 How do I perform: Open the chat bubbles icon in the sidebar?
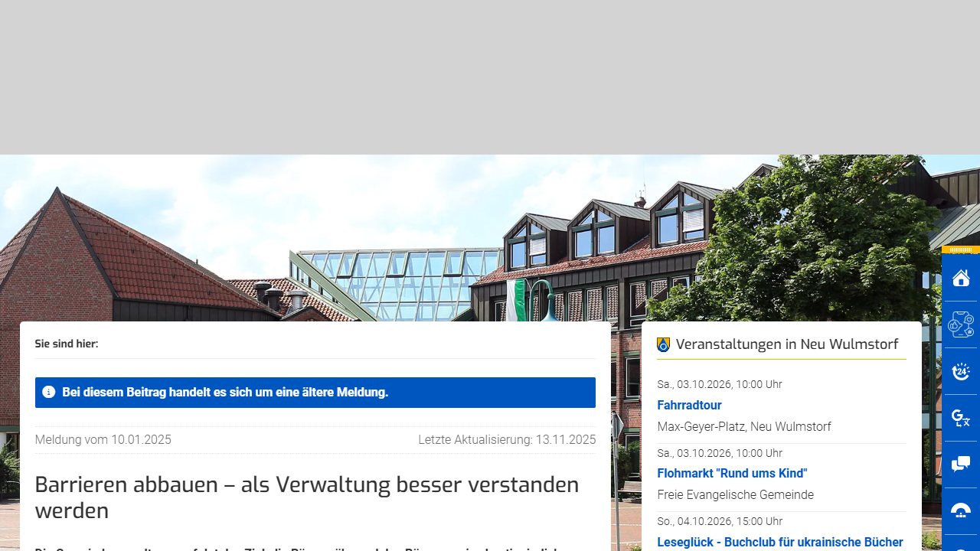(961, 465)
